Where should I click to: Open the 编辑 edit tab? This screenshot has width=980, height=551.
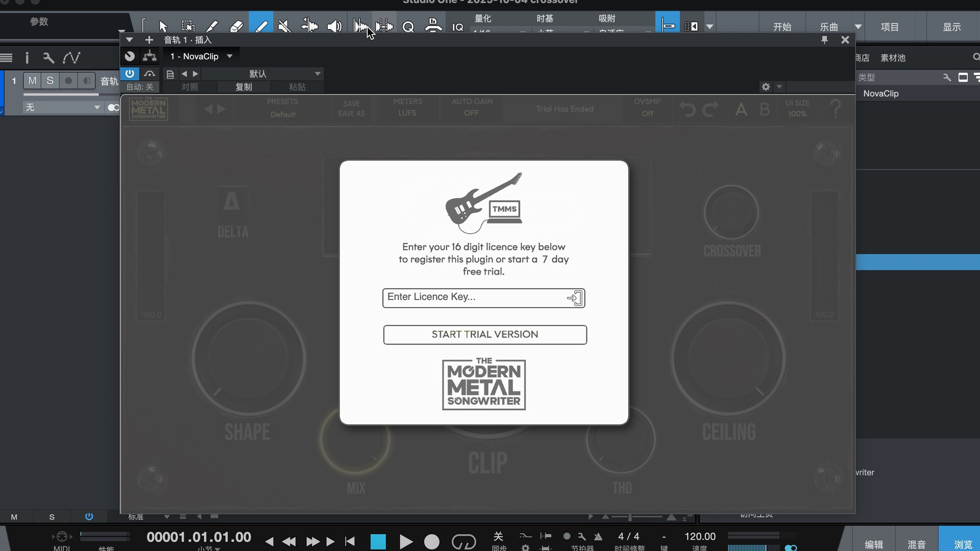873,544
